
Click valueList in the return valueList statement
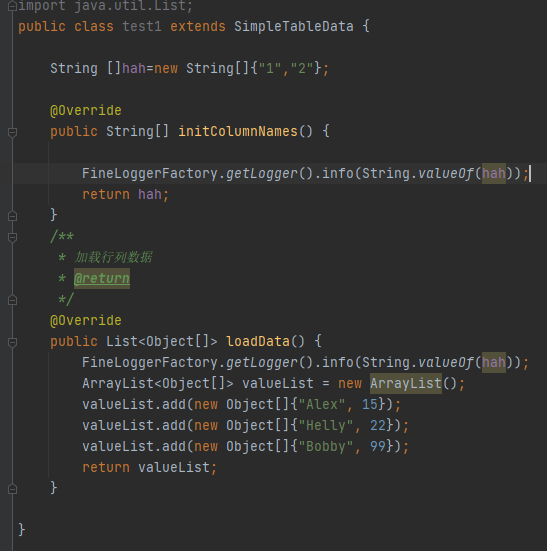coord(174,467)
